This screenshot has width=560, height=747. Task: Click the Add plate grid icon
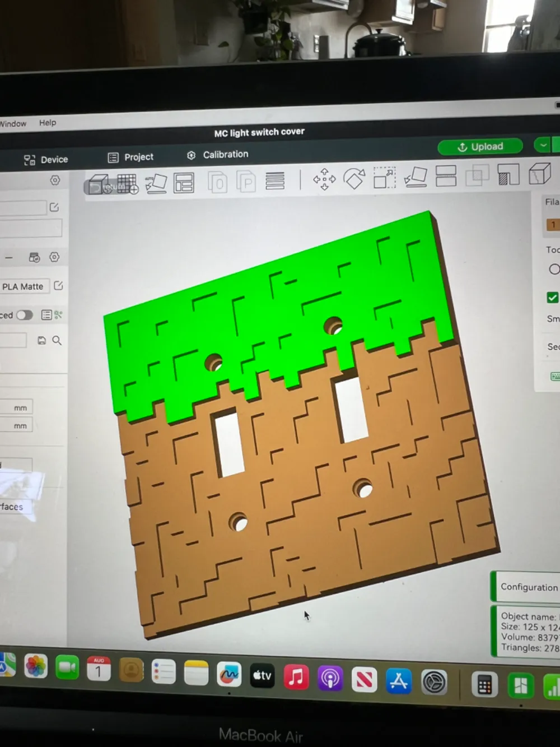click(128, 184)
